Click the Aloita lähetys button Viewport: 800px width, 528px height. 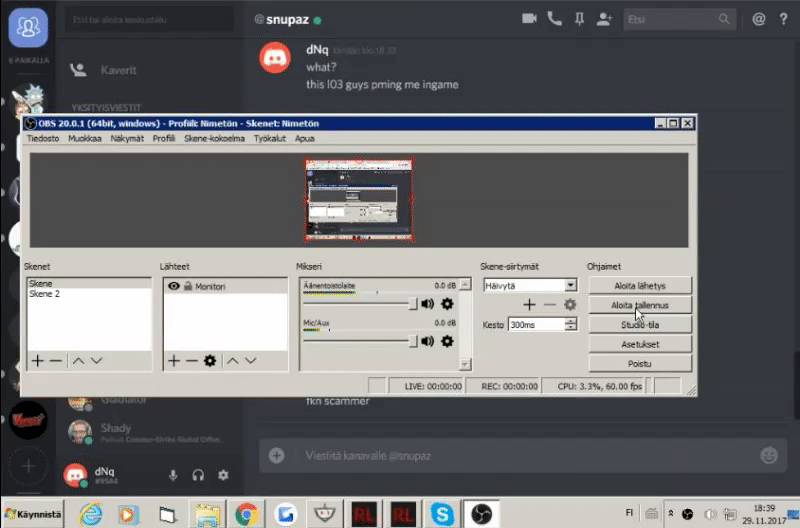coord(640,286)
